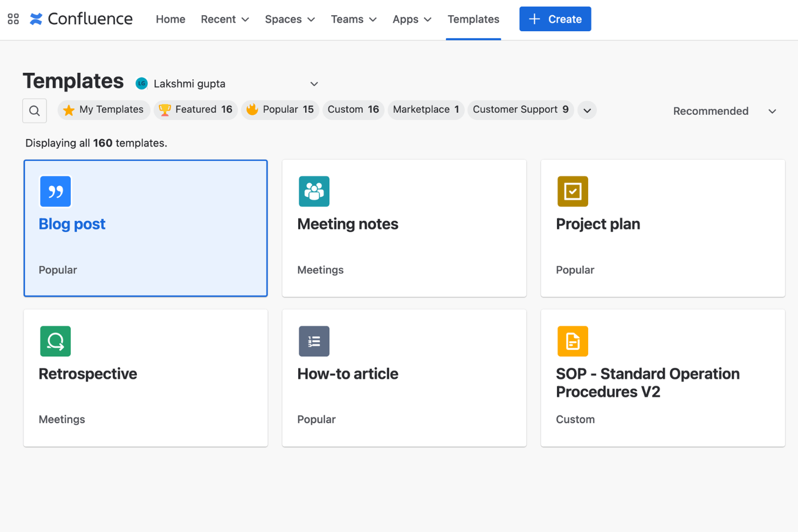Select the How-to article list icon
This screenshot has height=532, width=798.
pos(314,341)
